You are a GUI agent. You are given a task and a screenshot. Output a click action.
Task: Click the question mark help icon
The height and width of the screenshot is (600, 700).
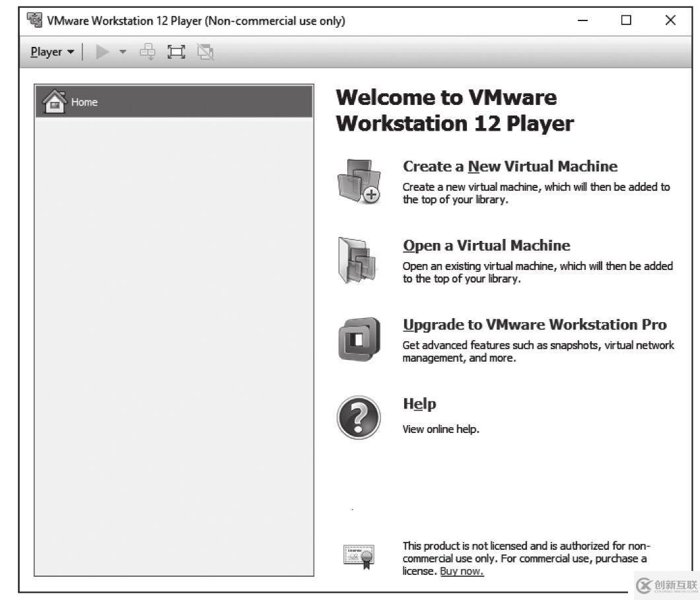click(x=359, y=418)
